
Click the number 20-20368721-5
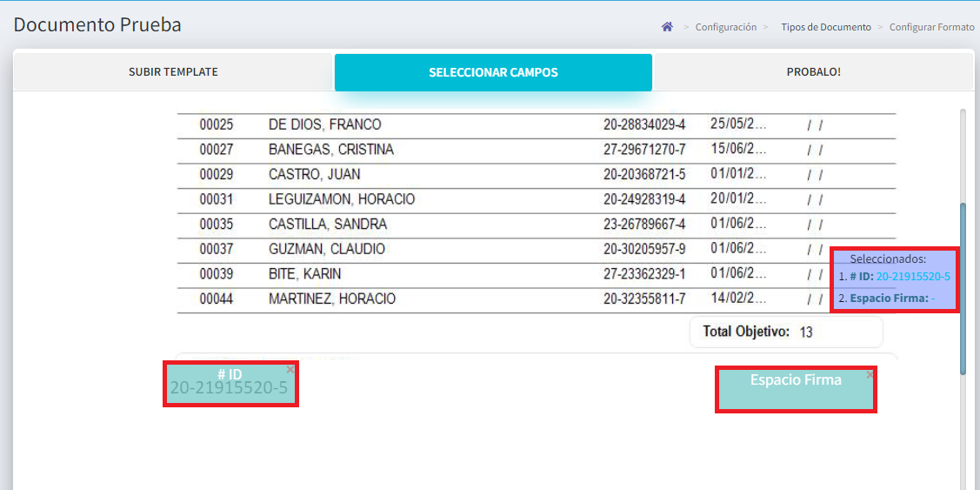click(644, 175)
